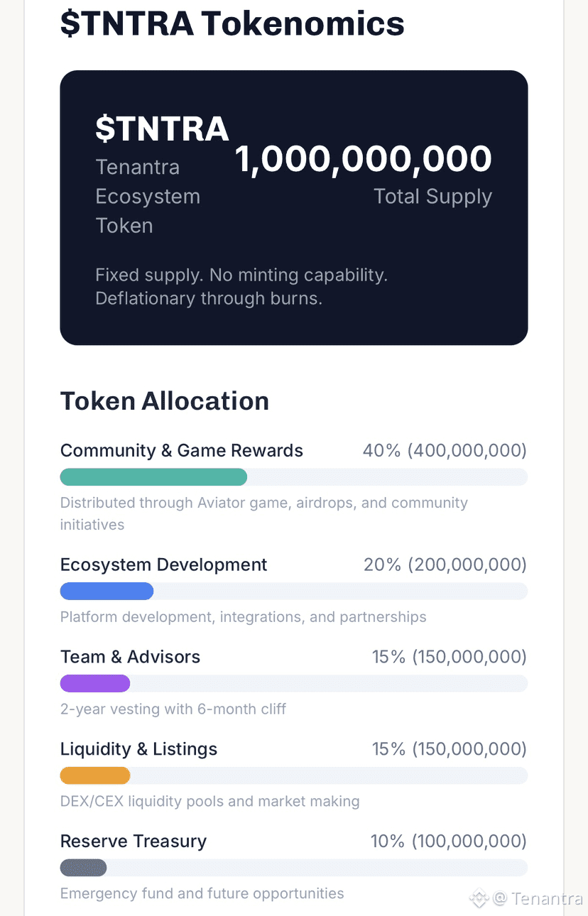This screenshot has width=588, height=916.
Task: Click the @Tenantra watermark text
Action: (538, 898)
